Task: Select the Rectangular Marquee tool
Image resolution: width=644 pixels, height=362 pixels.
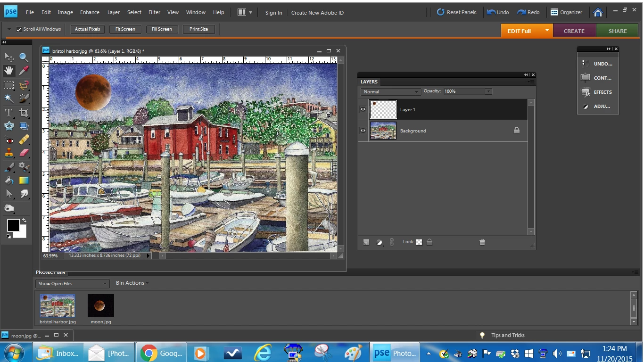Action: point(9,85)
